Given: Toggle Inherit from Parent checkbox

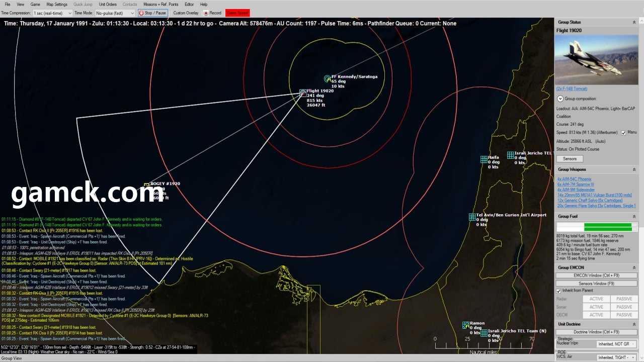Looking at the screenshot, I should pos(558,291).
